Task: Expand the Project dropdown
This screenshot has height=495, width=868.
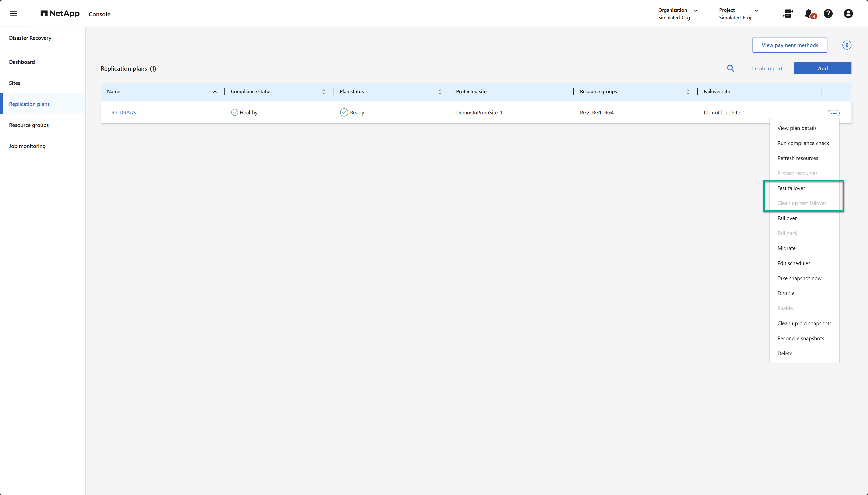Action: (x=757, y=11)
